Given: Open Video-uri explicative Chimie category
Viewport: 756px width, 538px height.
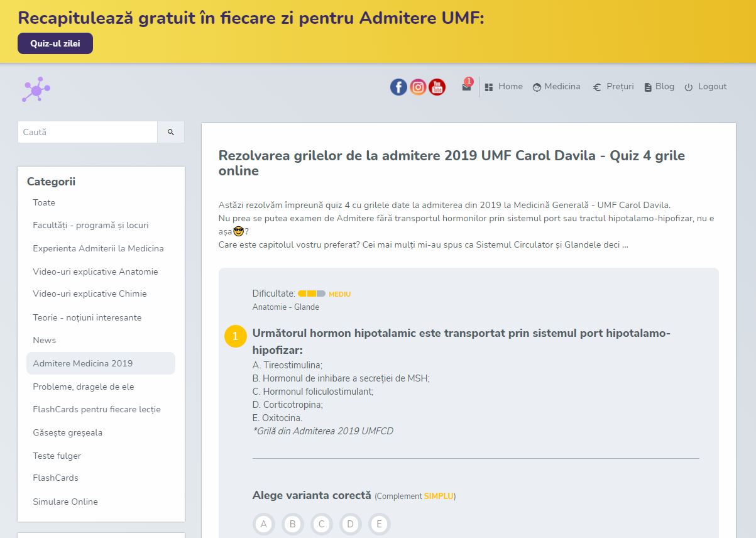Looking at the screenshot, I should point(90,294).
